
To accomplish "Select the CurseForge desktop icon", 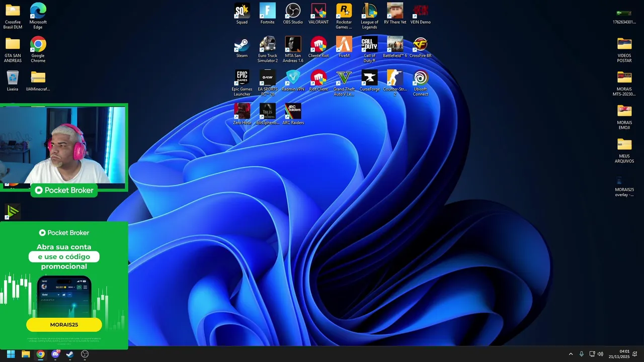I will [369, 81].
